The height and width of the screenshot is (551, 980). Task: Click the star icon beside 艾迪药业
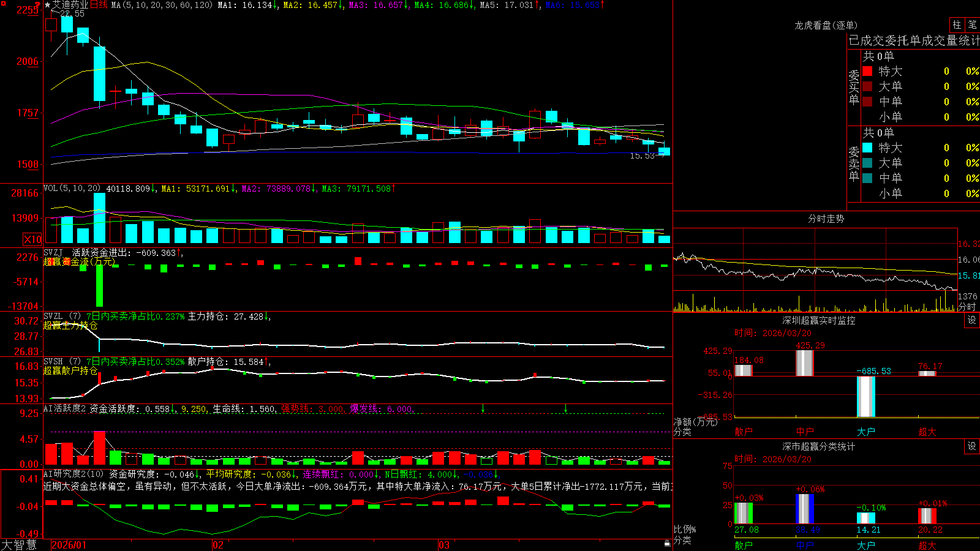pos(47,5)
